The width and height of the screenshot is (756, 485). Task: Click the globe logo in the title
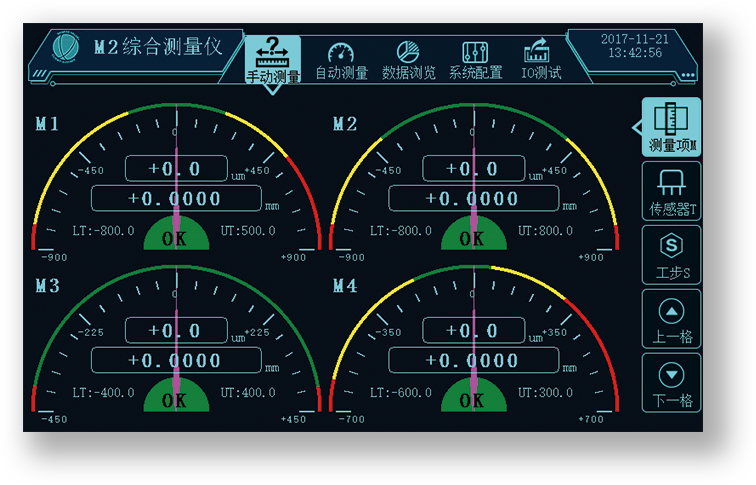(x=65, y=48)
